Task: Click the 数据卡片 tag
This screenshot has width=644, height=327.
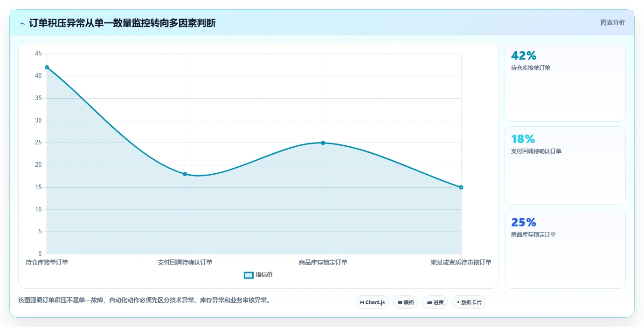Action: click(x=469, y=302)
